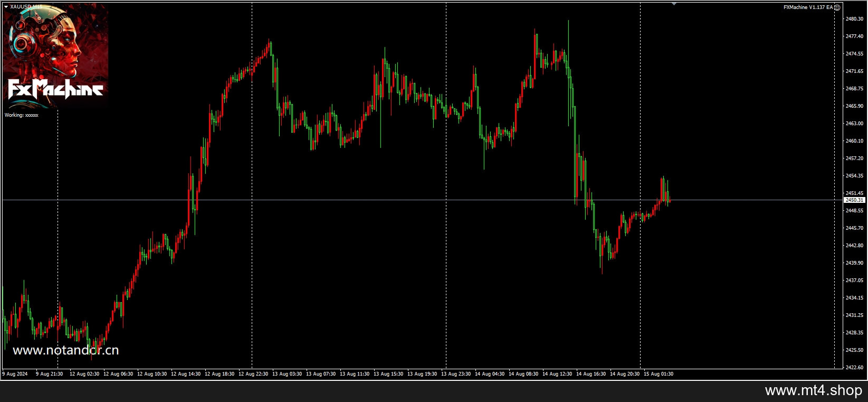Click the '14 Aug 08:30' time axis label
This screenshot has width=868, height=402.
coord(523,374)
